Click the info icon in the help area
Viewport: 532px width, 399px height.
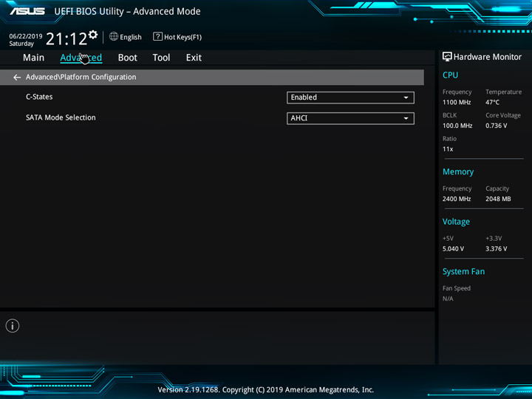coord(13,326)
